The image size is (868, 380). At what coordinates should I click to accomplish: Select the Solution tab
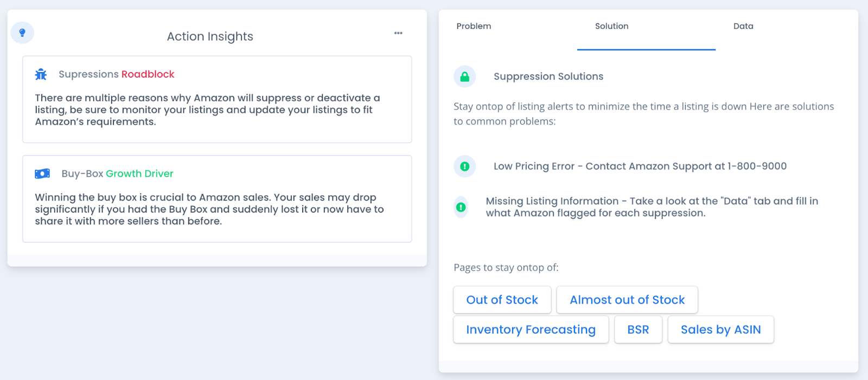[611, 26]
